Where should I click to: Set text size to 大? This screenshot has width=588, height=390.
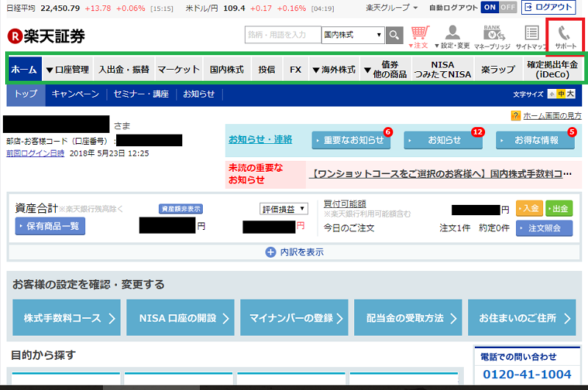click(570, 94)
